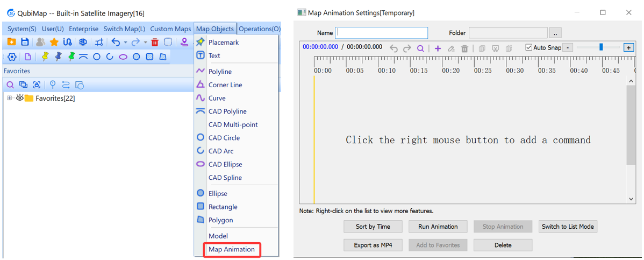This screenshot has width=644, height=260.
Task: Click the folder browse '..' button
Action: 555,33
